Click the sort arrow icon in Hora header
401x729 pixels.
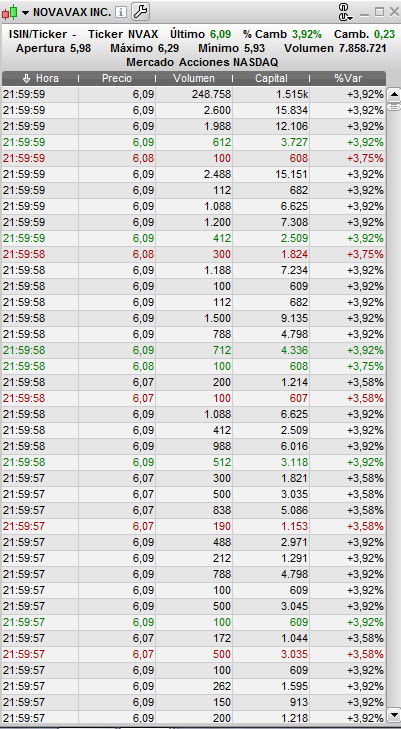pos(26,79)
